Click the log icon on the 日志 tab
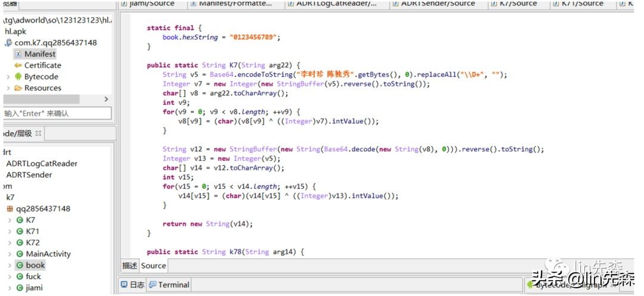644x296 pixels. [124, 285]
